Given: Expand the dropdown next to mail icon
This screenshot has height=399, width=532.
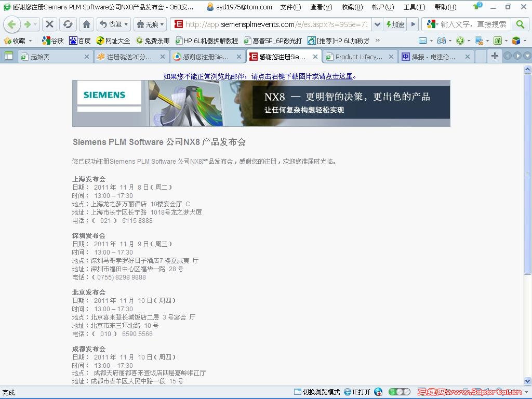Looking at the screenshot, I should 431,41.
